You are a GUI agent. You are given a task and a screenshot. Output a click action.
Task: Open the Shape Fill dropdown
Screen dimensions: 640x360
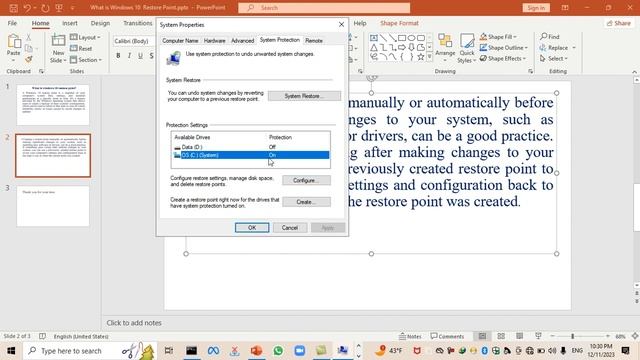point(498,37)
